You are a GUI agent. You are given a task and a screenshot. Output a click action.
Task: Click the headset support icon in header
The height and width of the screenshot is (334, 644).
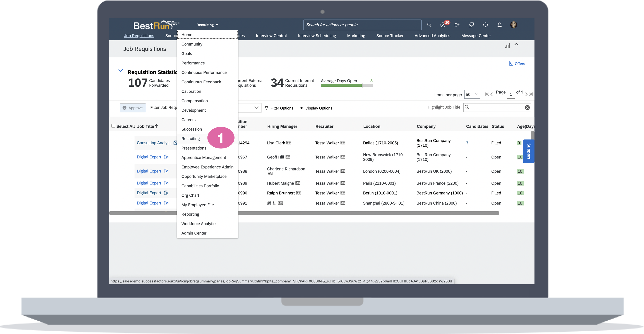(x=485, y=25)
